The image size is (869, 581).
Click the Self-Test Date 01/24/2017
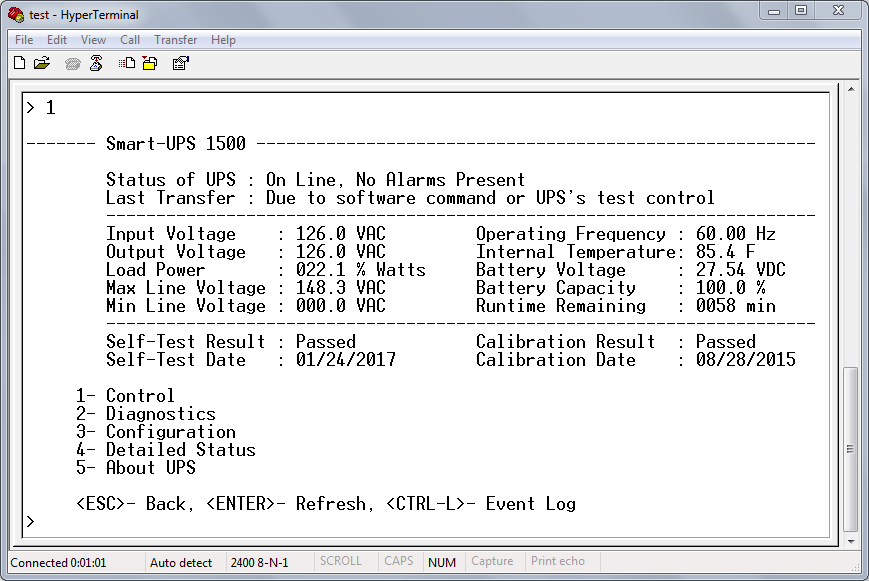pyautogui.click(x=345, y=359)
